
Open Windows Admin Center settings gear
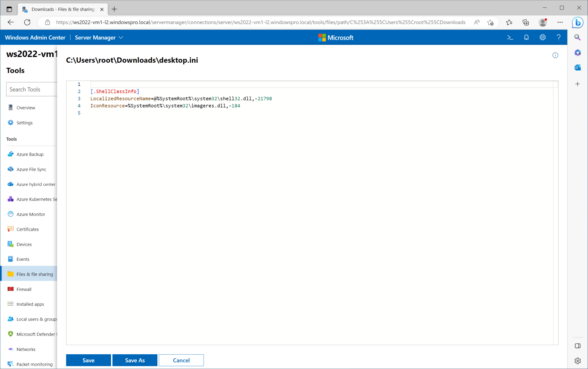point(542,37)
